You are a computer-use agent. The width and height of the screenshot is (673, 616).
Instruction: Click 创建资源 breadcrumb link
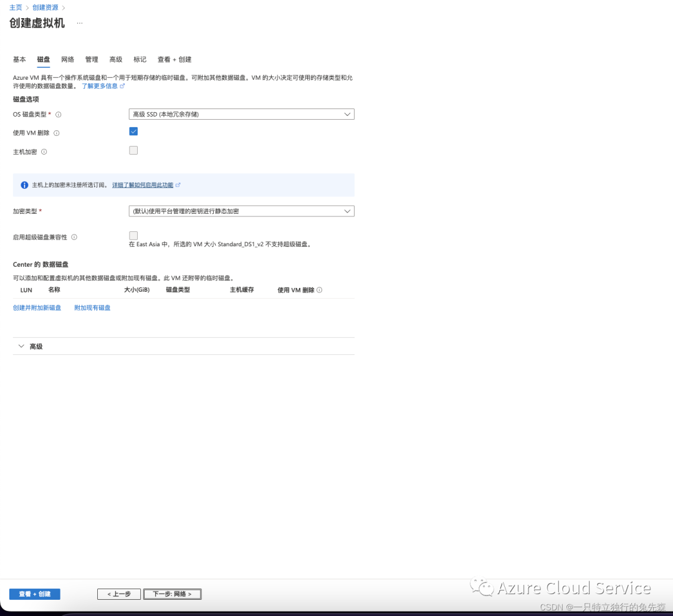pyautogui.click(x=45, y=7)
